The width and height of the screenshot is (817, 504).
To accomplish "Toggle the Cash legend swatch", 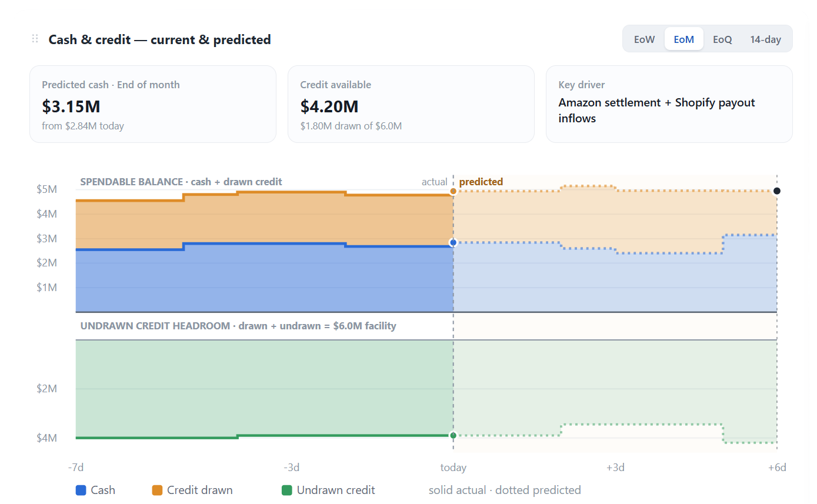I will [x=81, y=490].
